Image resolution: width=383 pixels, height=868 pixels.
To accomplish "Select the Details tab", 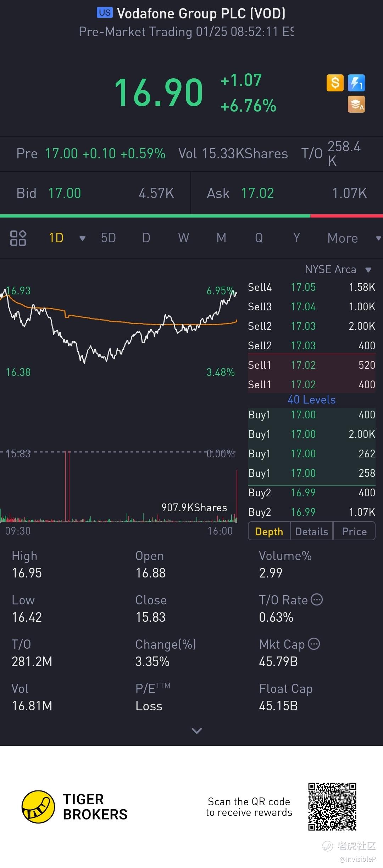I will [312, 531].
